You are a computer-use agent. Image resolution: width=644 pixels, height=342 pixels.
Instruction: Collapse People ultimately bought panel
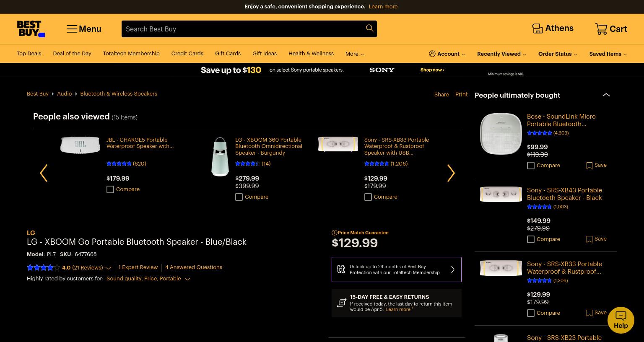click(x=606, y=95)
